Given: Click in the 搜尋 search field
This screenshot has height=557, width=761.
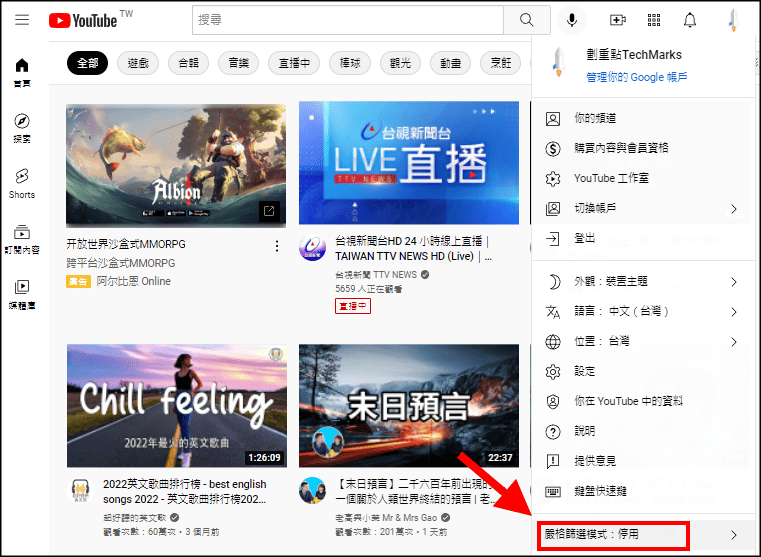Looking at the screenshot, I should (x=347, y=20).
